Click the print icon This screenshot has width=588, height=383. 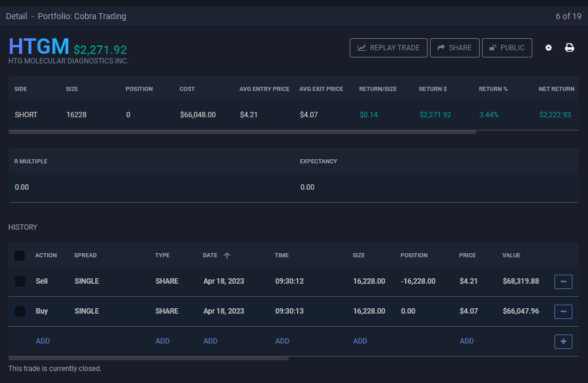(x=569, y=48)
